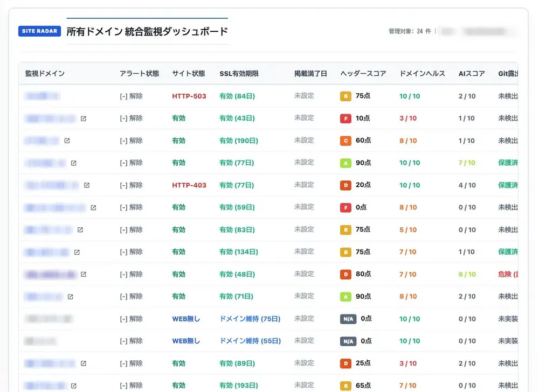
Task: Click WEB無し in the ドメイン維持 (55日) row
Action: (186, 341)
